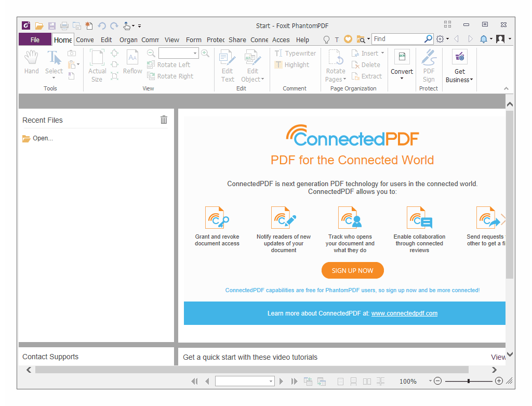This screenshot has width=532, height=406.
Task: Open the Customize Quick Access Toolbar arrow
Action: point(139,26)
